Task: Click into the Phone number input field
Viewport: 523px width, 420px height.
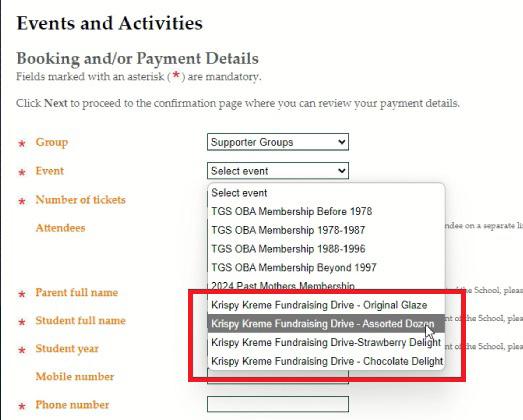Action: click(278, 404)
